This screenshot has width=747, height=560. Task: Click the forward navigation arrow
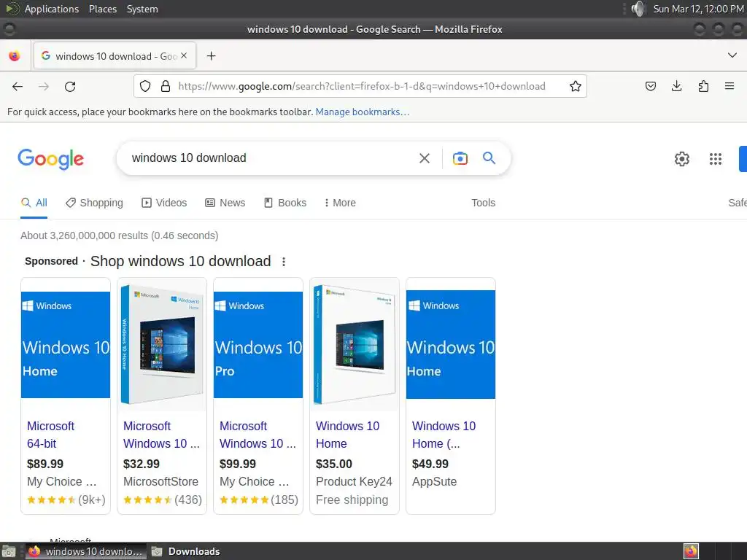point(44,86)
